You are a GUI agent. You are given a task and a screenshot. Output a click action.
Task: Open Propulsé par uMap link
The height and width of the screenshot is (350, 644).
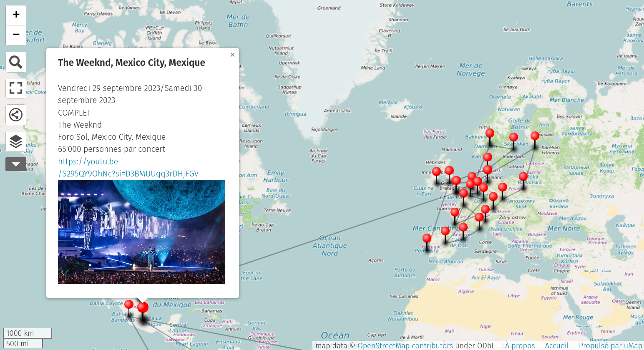[610, 345]
